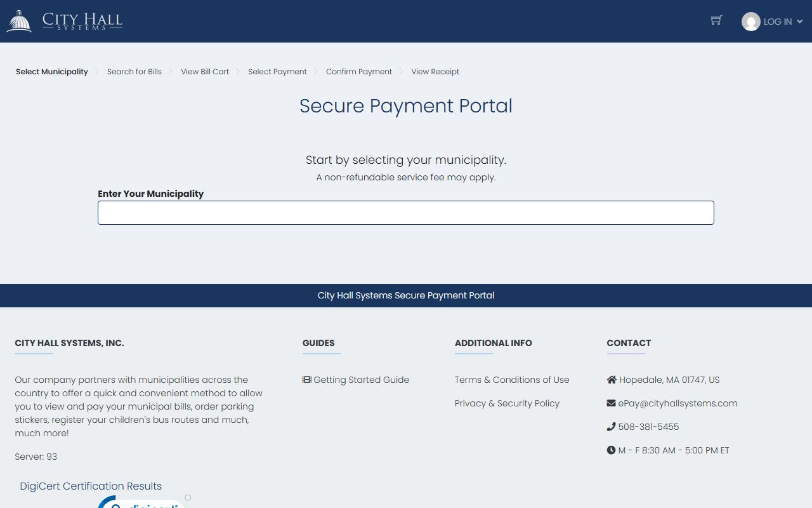Go to View Bill Cart step
The width and height of the screenshot is (812, 508).
click(205, 72)
